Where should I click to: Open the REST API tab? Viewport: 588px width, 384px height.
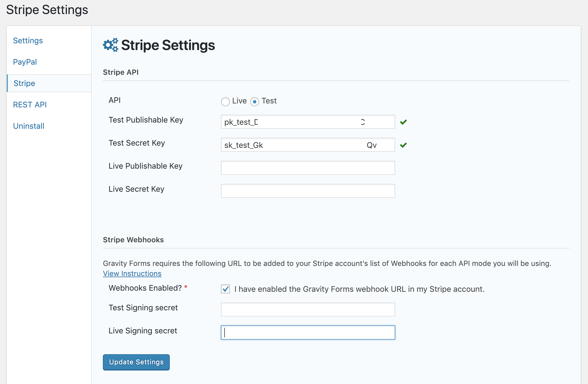click(30, 105)
